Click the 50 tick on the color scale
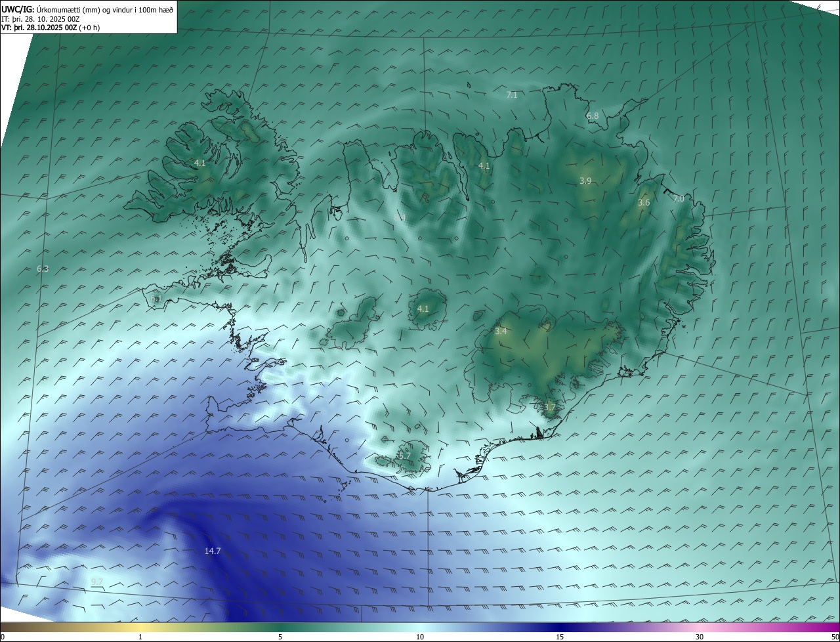The height and width of the screenshot is (642, 840). pos(835,637)
